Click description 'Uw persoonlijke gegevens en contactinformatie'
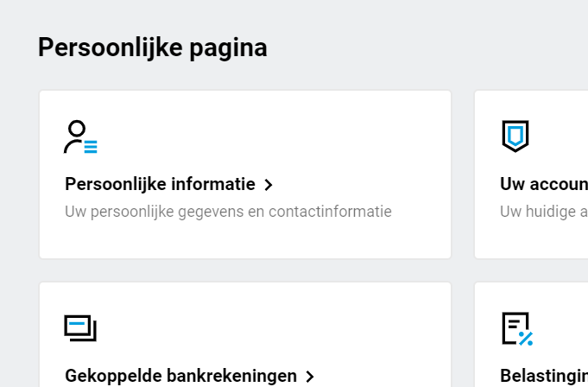The height and width of the screenshot is (387, 588). 228,211
